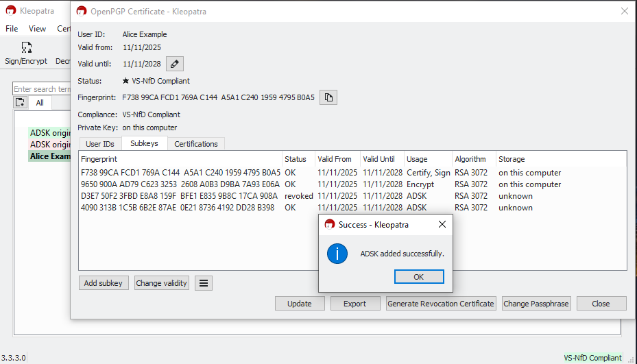The height and width of the screenshot is (364, 637).
Task: Open the hamburger menu beside Change validity
Action: point(204,283)
